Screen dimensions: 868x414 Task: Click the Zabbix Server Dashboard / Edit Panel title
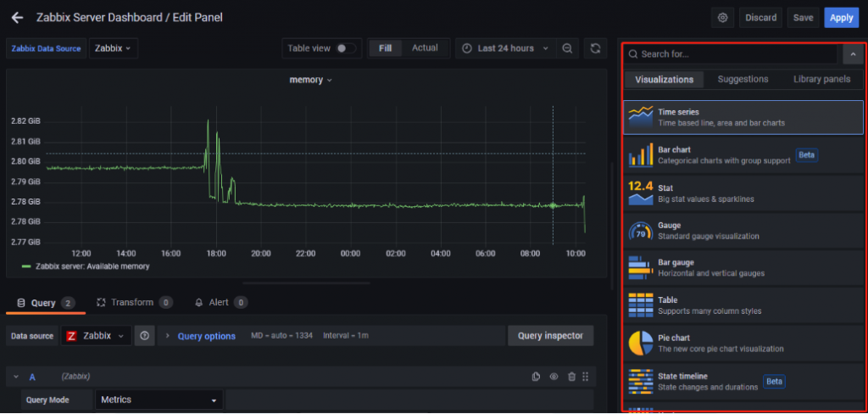click(x=130, y=18)
